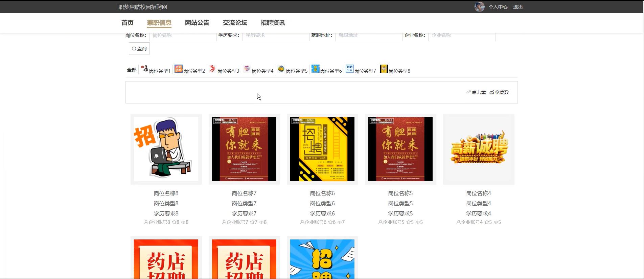Click the 岗位名称4 title text
Screen dimensions: 644x279
pos(479,193)
